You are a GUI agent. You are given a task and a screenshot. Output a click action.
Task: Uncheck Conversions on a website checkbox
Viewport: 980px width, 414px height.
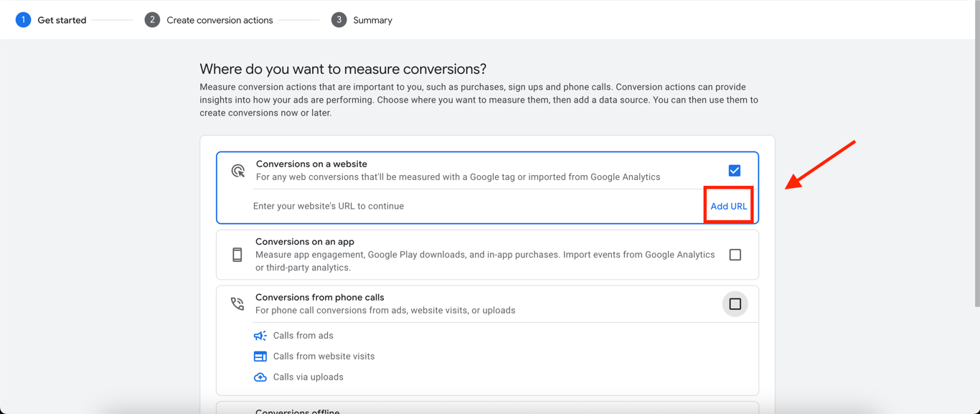pos(735,171)
